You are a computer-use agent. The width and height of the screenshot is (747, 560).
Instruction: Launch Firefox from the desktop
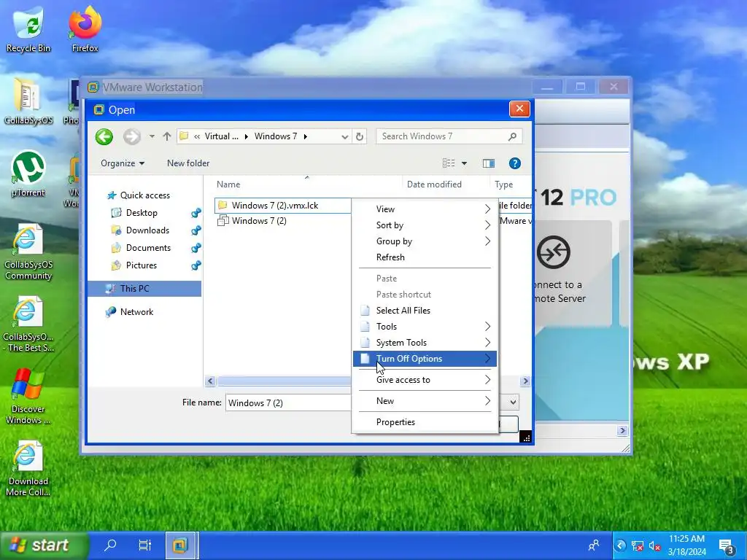pyautogui.click(x=85, y=28)
